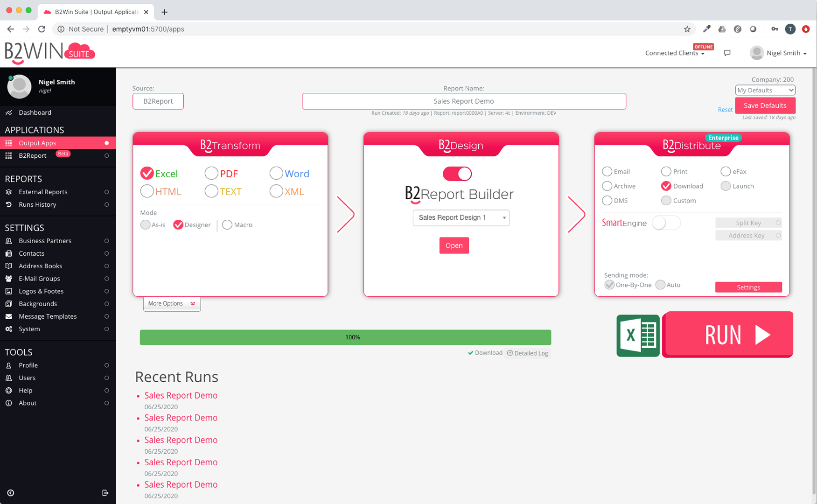Click the External Reports layers icon
This screenshot has height=504, width=817.
click(x=9, y=192)
